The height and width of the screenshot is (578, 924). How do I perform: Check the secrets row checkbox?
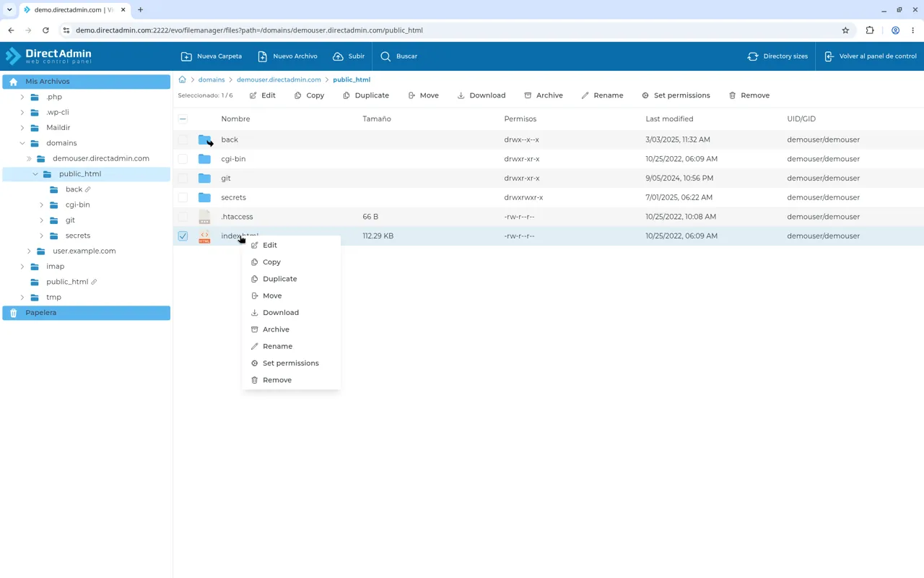pyautogui.click(x=183, y=197)
